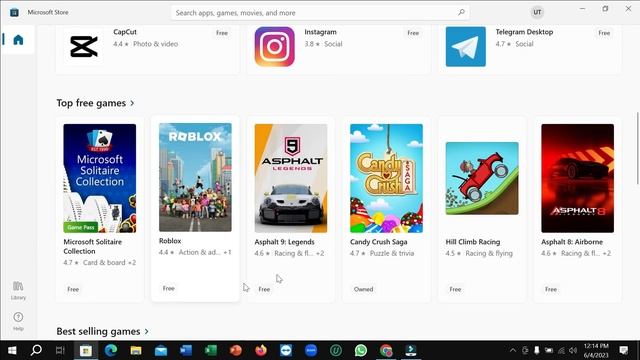Open the Instagram app icon
The image size is (640, 360).
pyautogui.click(x=275, y=47)
